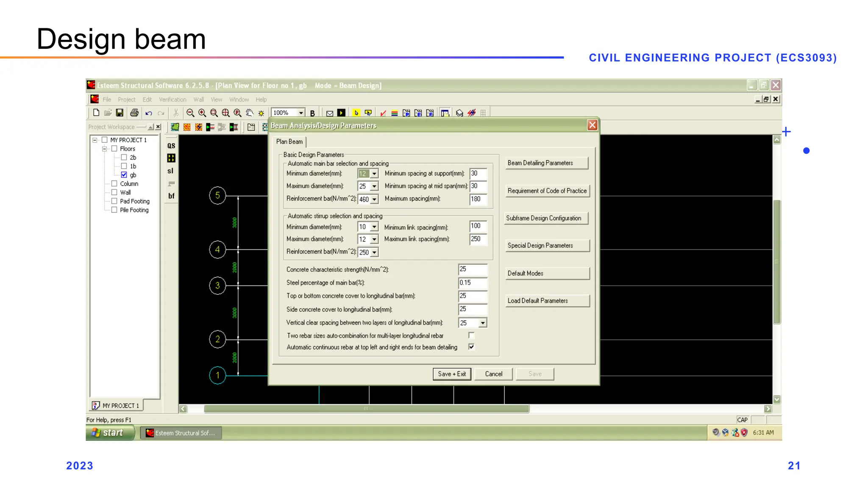This screenshot has height=488, width=868.
Task: Click Beam Detailing Parameters button
Action: coord(547,163)
